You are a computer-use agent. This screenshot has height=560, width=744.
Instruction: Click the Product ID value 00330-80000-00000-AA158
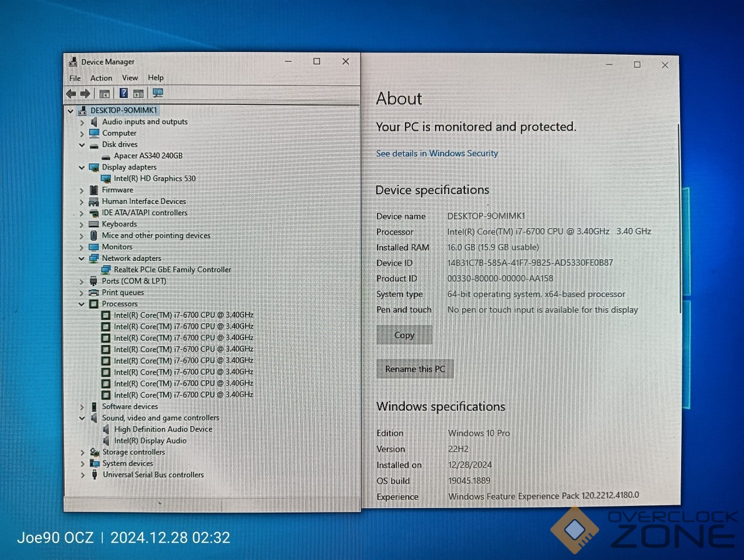[500, 279]
